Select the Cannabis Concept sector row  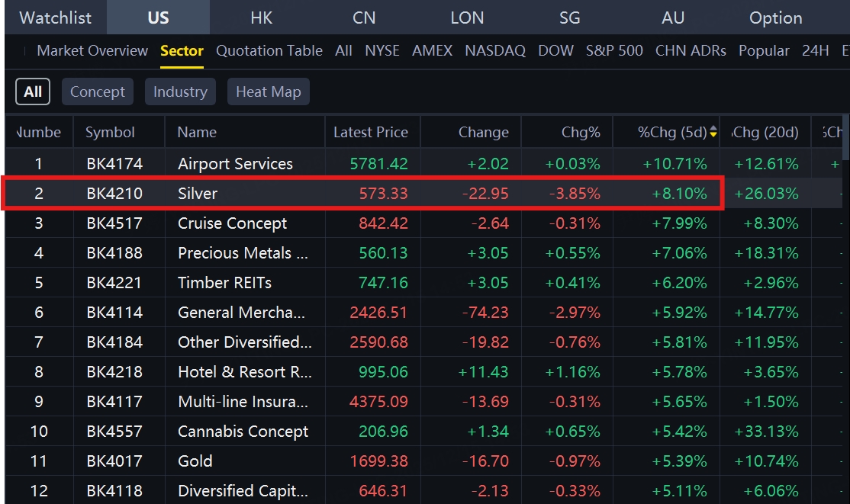pyautogui.click(x=243, y=432)
